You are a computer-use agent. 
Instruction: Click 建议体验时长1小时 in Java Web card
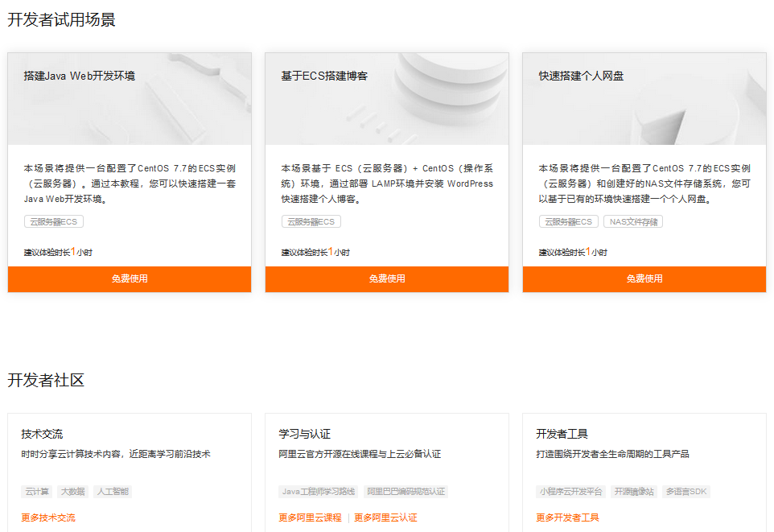pyautogui.click(x=58, y=252)
